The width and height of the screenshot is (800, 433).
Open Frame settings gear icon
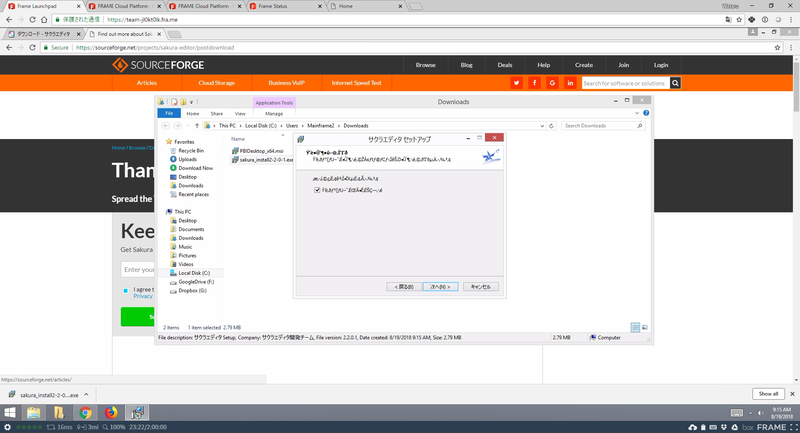[7, 427]
